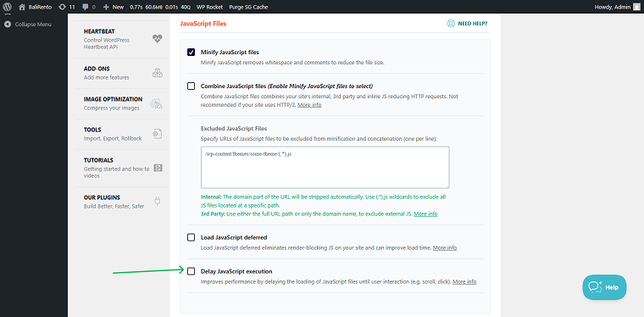Click the chat bubble icon in Help button

click(595, 287)
